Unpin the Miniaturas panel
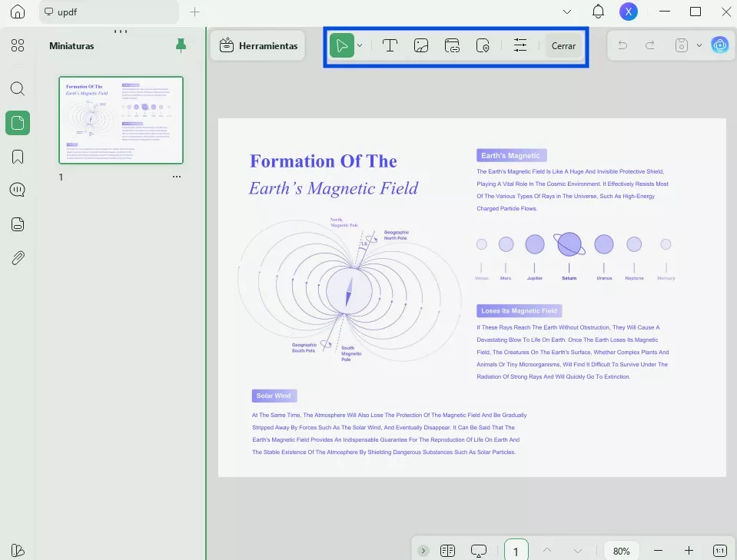 [181, 46]
